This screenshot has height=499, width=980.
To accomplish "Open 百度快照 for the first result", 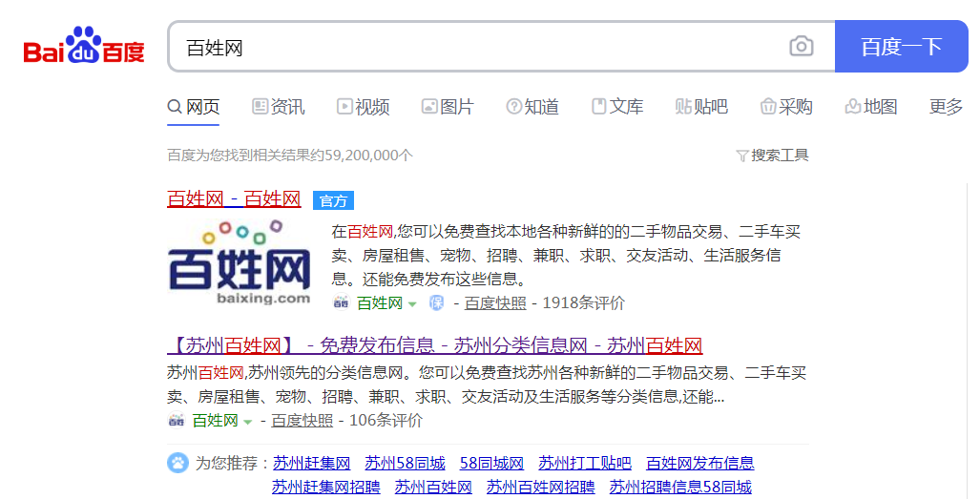I will coord(495,303).
